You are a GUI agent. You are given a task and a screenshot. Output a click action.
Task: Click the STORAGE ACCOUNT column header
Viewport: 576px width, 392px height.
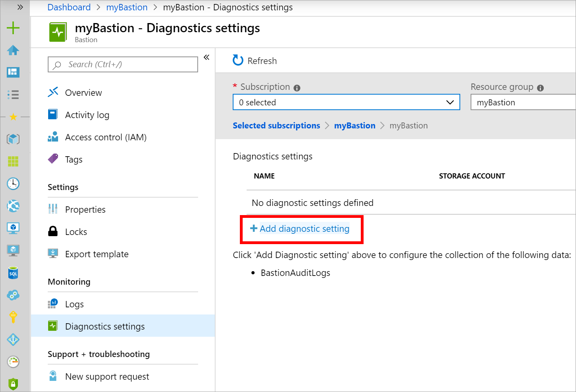(x=472, y=176)
